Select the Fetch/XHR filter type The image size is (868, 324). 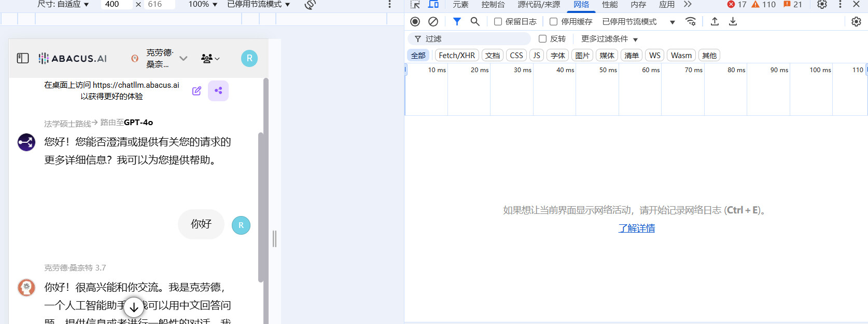tap(456, 56)
